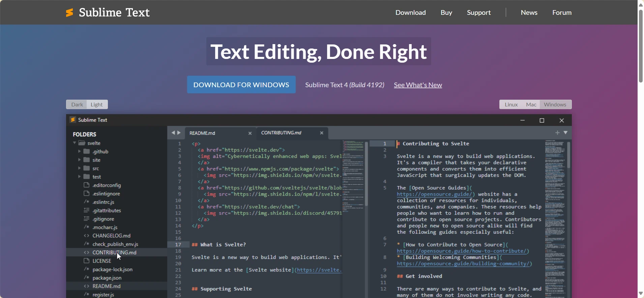Open the tab list dropdown arrow

(x=566, y=133)
